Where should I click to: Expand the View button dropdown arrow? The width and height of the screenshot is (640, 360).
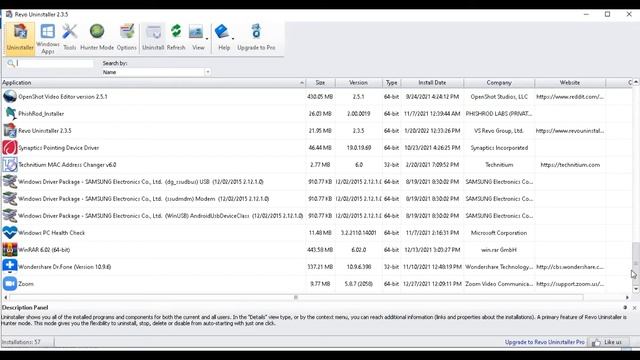[207, 39]
